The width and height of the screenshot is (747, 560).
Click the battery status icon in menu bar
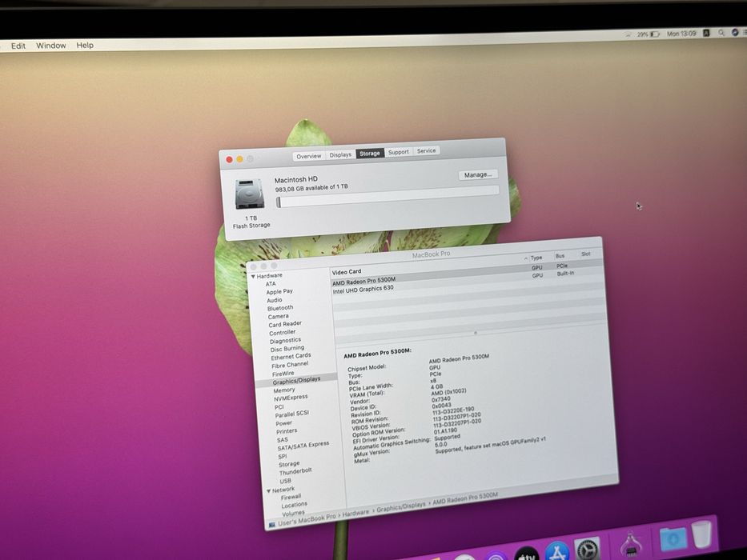pos(655,34)
